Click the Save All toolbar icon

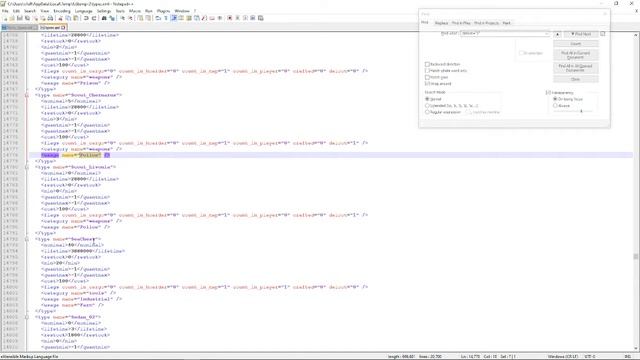point(27,18)
